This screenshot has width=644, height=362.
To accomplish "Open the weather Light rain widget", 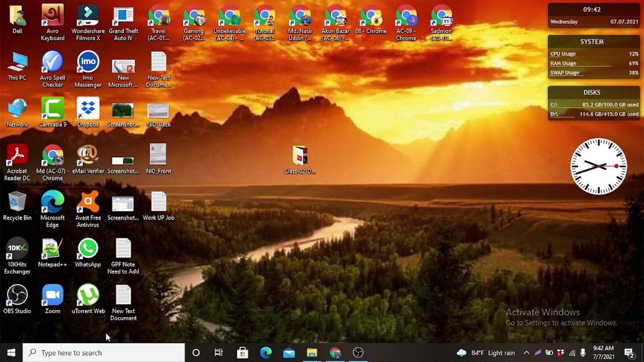I will [486, 353].
